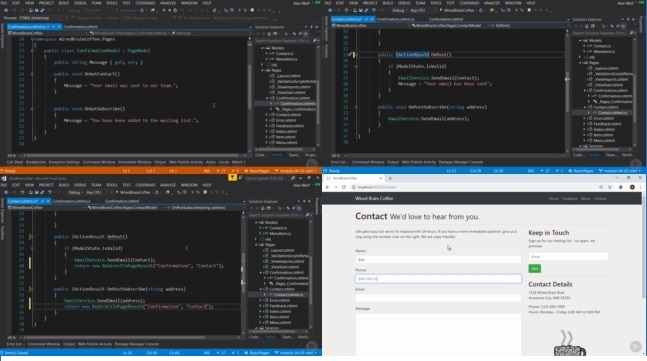
Task: Switch to Confirmation.cshtml tab in debugging window
Action: pos(81,26)
